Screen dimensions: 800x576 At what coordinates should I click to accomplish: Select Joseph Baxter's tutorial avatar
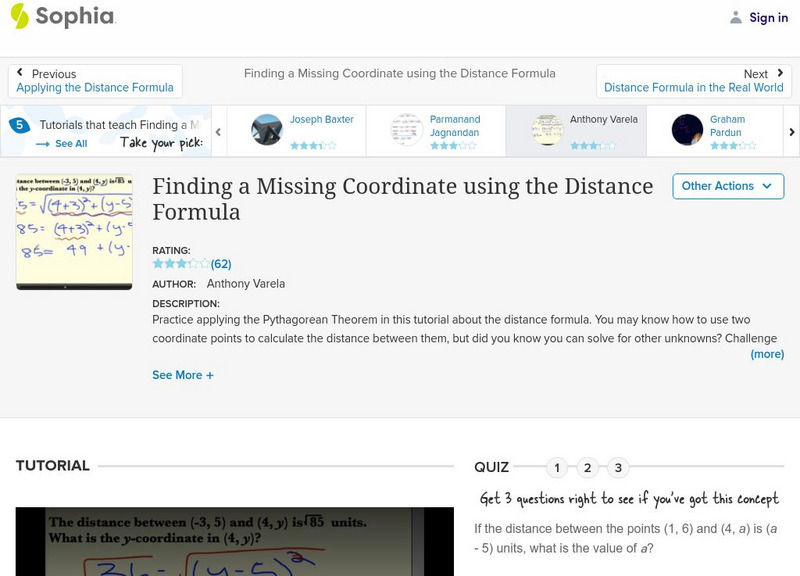(x=266, y=130)
